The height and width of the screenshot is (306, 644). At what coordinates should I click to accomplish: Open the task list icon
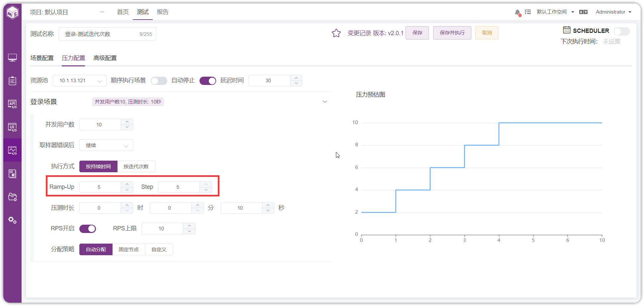point(528,12)
